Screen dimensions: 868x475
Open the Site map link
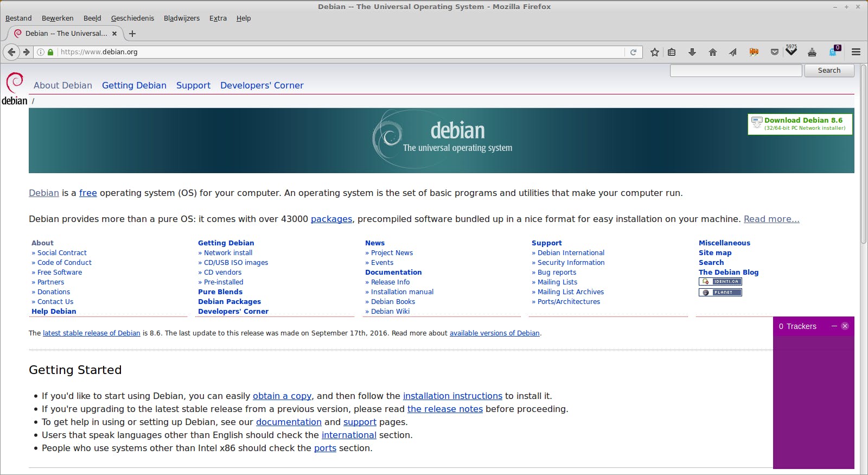(x=715, y=253)
